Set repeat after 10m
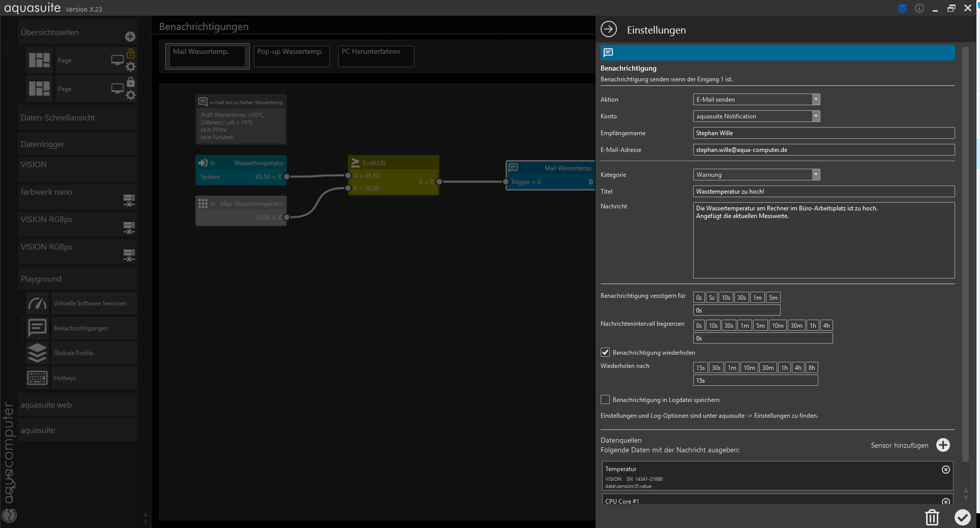980x528 pixels. click(749, 368)
